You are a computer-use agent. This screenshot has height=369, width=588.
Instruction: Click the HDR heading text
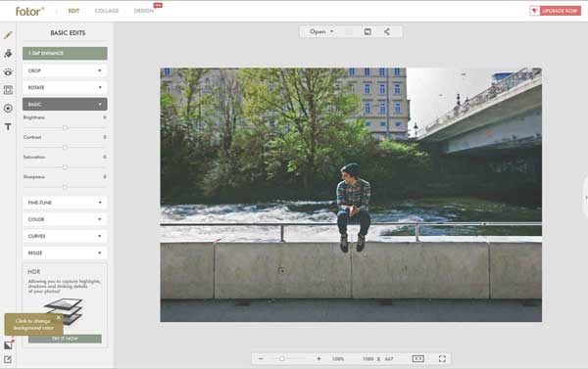33,271
